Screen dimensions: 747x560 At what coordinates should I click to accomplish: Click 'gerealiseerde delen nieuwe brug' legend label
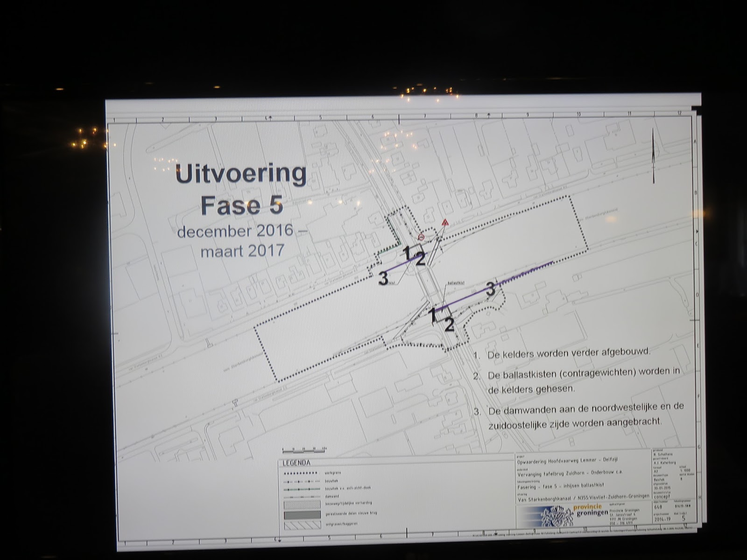tap(350, 513)
